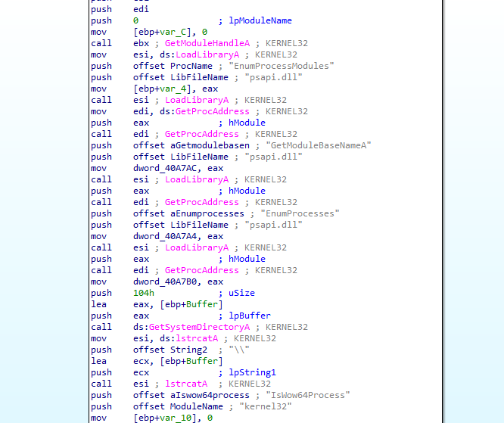
Task: Select the aIswow64process offset name
Action: tap(210, 395)
